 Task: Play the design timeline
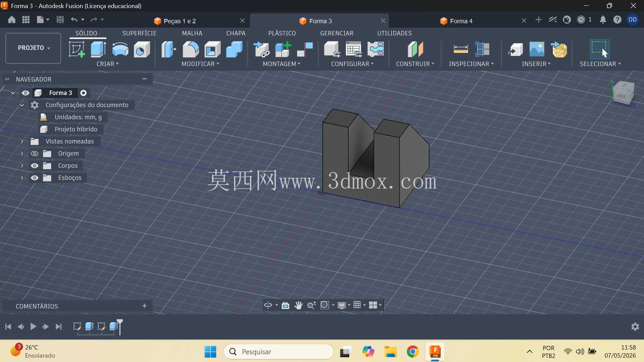tap(33, 326)
